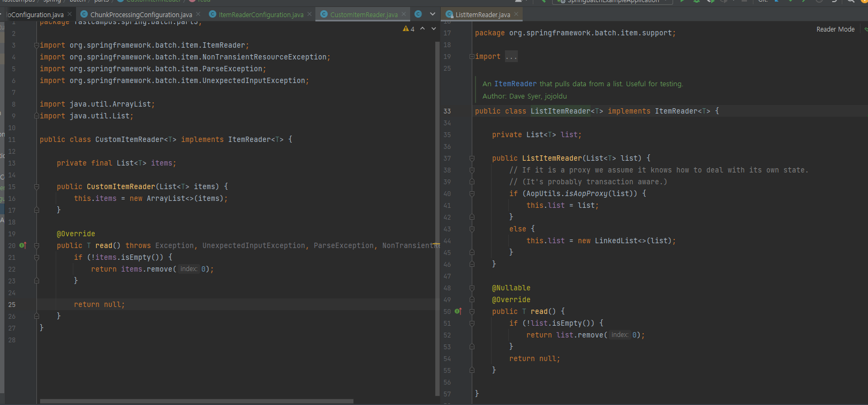This screenshot has width=868, height=405.
Task: Close the ItemReaderConfiguration.java tab
Action: 310,14
